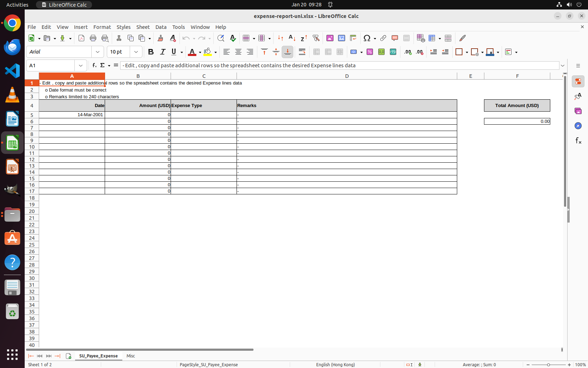The width and height of the screenshot is (588, 368).
Task: Switch to the Misc sheet tab
Action: [x=131, y=356]
